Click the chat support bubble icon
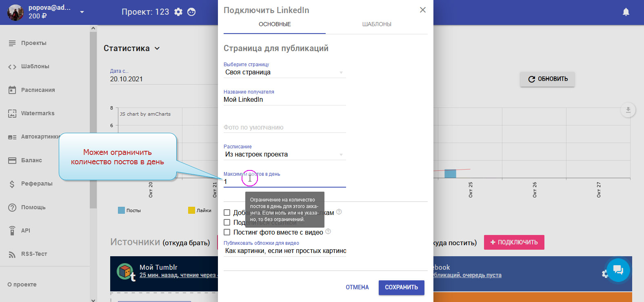The image size is (644, 302). [618, 270]
